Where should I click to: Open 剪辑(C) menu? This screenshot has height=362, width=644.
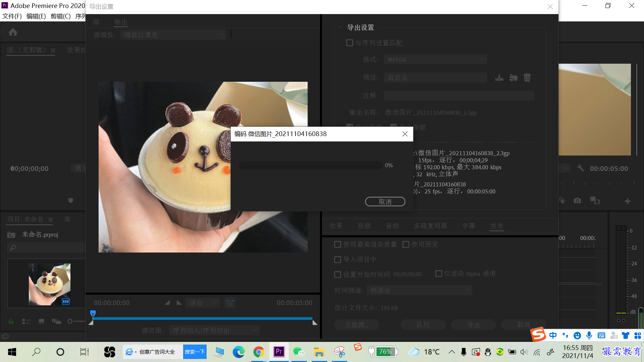point(61,16)
